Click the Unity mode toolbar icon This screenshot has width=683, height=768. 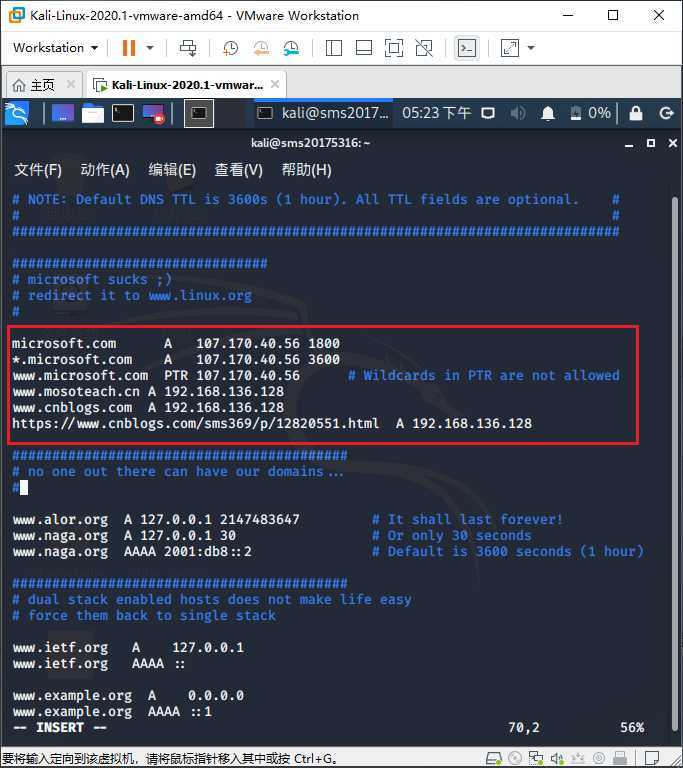[x=424, y=48]
